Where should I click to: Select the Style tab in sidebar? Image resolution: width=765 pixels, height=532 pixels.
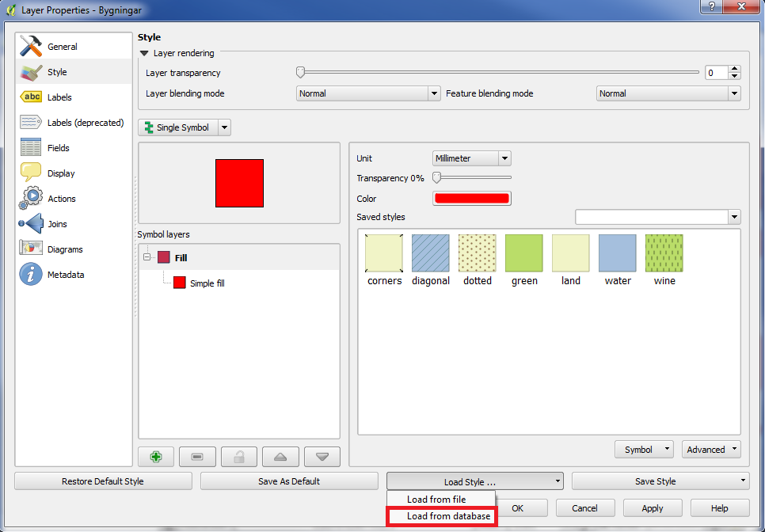74,72
